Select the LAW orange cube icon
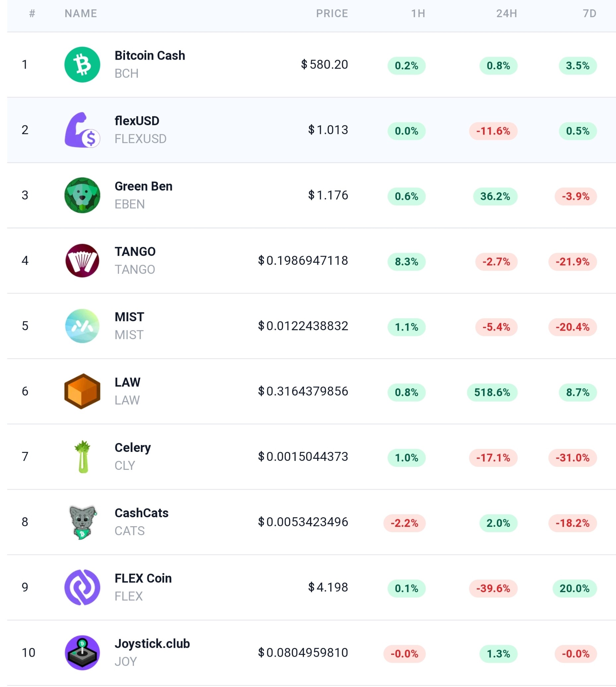Screen dimensions: 616x687 click(x=82, y=391)
